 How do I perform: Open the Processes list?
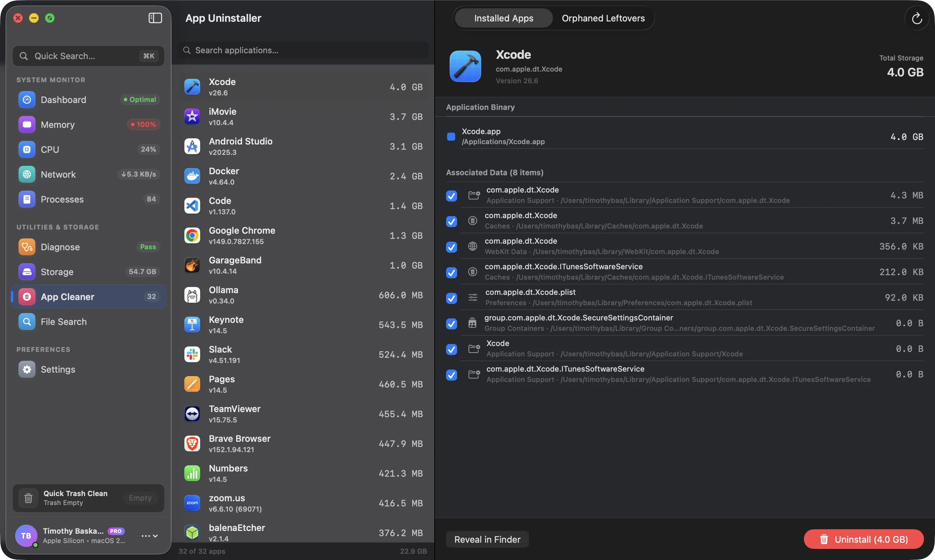pos(88,199)
